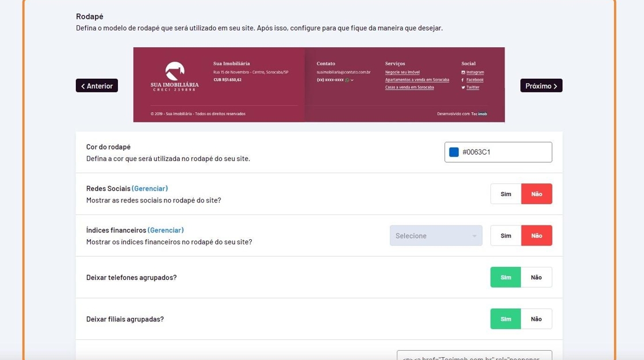
Task: Click the Facebook icon in footer preview
Action: (463, 80)
